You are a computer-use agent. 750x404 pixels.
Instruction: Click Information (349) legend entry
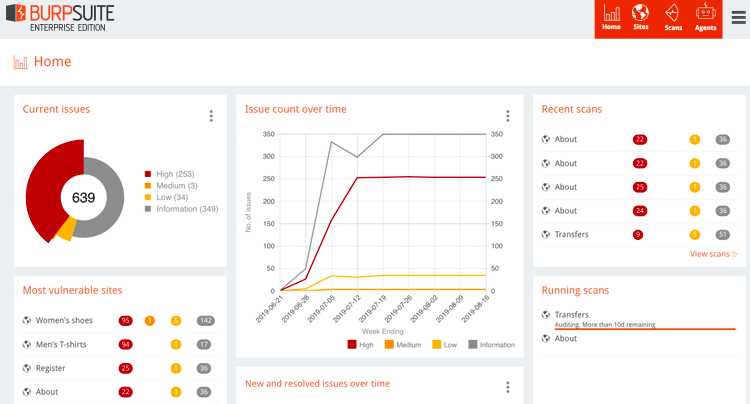tap(181, 209)
